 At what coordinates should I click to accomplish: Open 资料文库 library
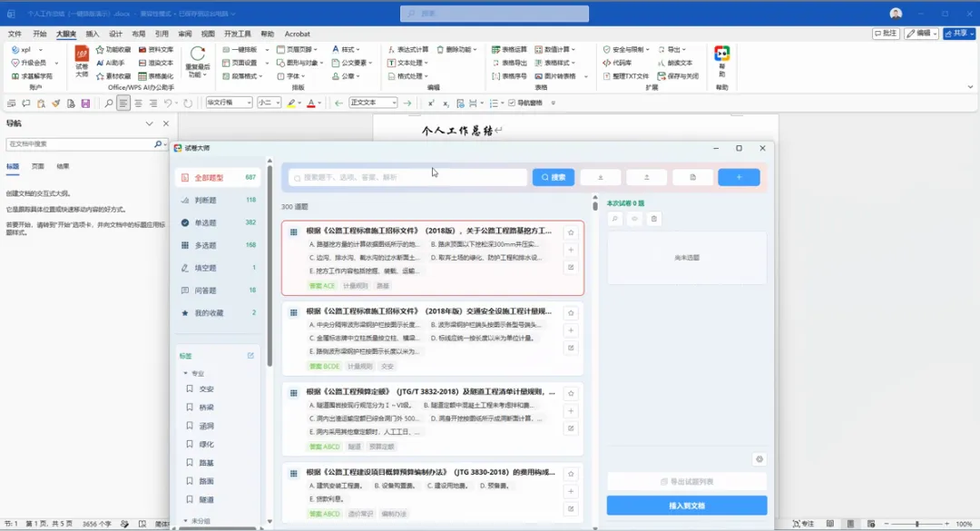click(x=156, y=49)
